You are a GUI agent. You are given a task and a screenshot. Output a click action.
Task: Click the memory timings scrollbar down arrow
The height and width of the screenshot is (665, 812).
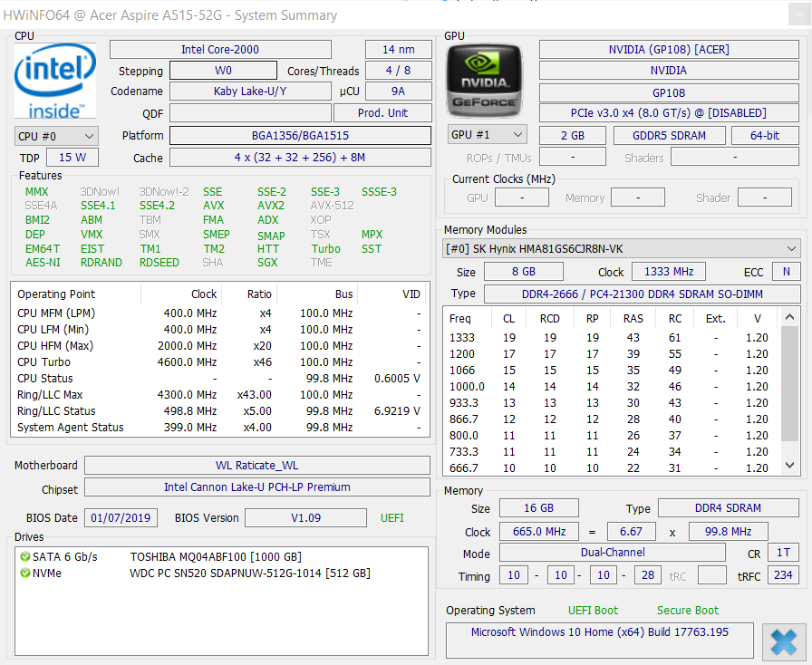click(x=789, y=465)
